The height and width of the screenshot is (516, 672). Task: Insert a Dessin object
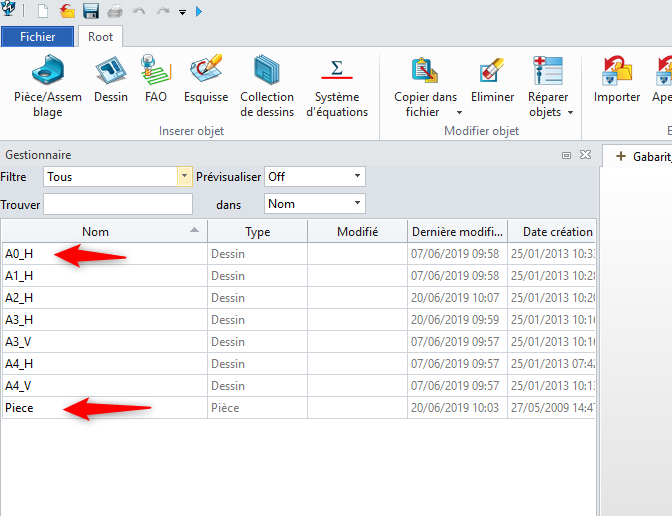(111, 79)
